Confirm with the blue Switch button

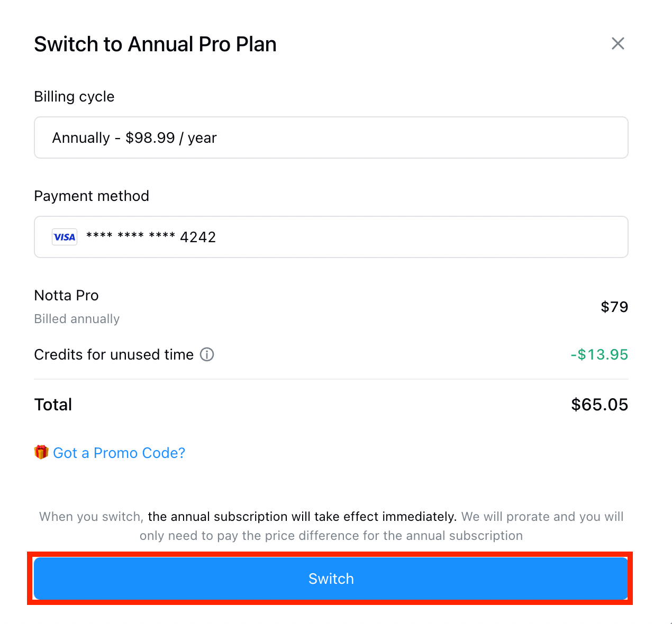(x=331, y=579)
